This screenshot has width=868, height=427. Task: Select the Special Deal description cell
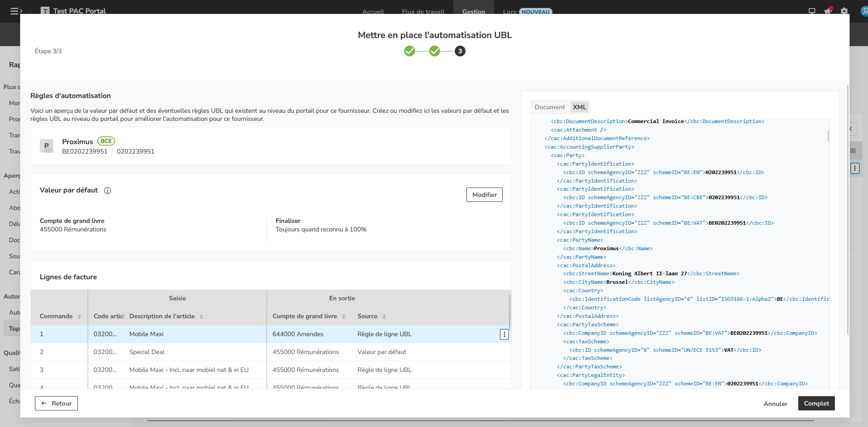pyautogui.click(x=147, y=352)
